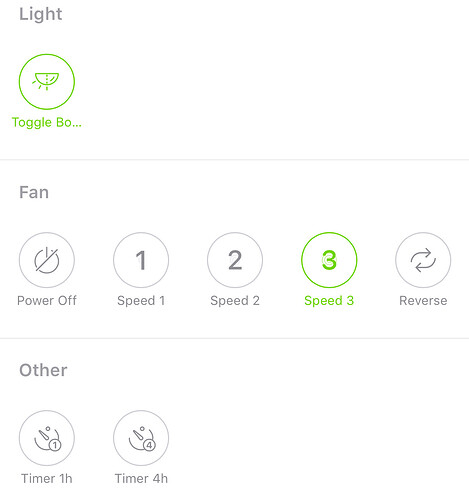Click the small 4 badge on the timer icon

[149, 445]
